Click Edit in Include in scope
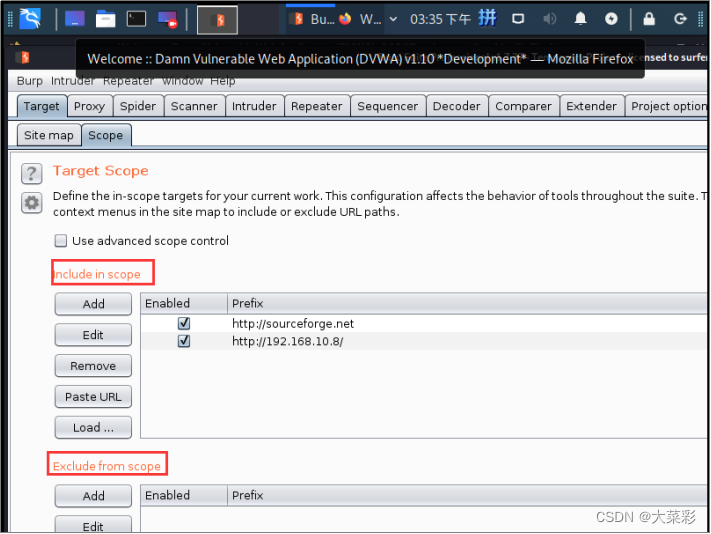Image resolution: width=711 pixels, height=534 pixels. tap(93, 335)
